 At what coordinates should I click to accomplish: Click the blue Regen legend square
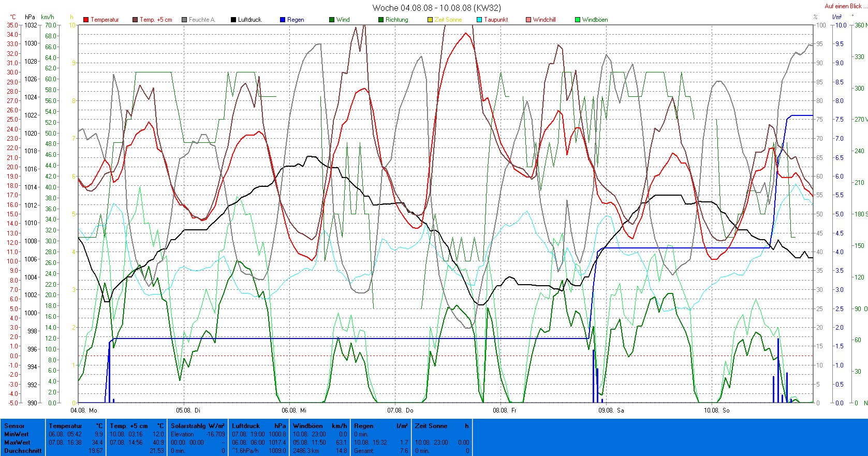click(x=283, y=20)
